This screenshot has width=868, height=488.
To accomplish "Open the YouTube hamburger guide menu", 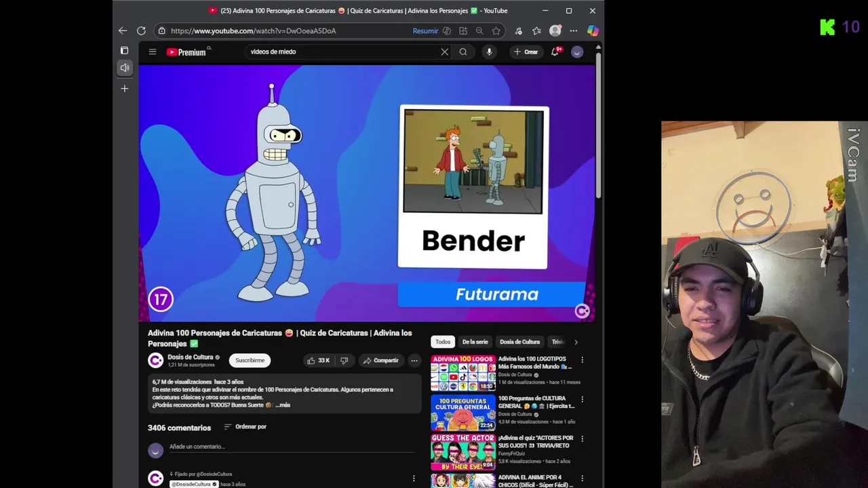I will coord(153,52).
